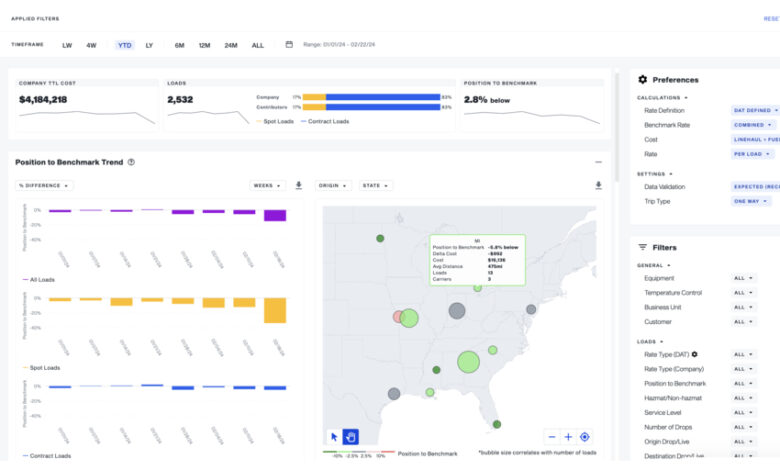Open the % Difference dropdown
The image size is (780, 470).
(45, 185)
